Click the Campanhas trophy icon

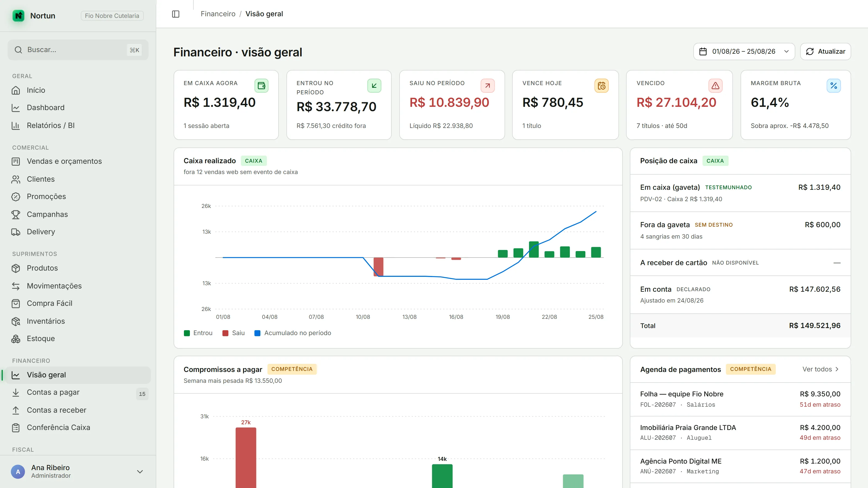(x=16, y=214)
